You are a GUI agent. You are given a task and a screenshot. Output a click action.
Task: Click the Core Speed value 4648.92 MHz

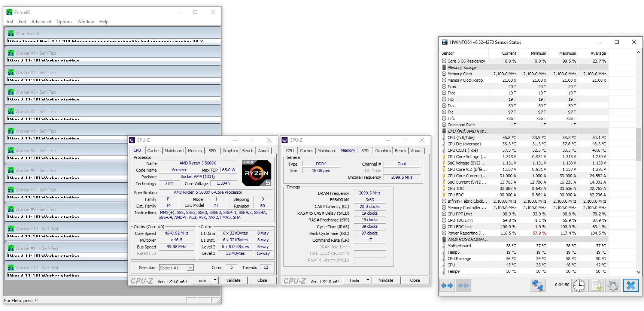(x=177, y=233)
